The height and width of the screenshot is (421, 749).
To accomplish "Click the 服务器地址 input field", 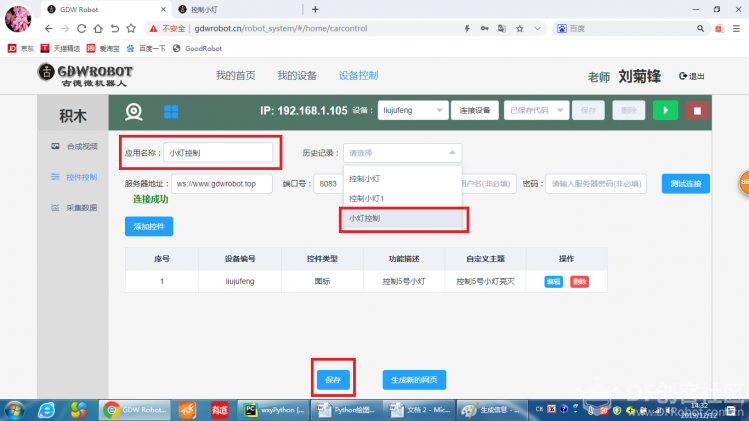I will 222,184.
